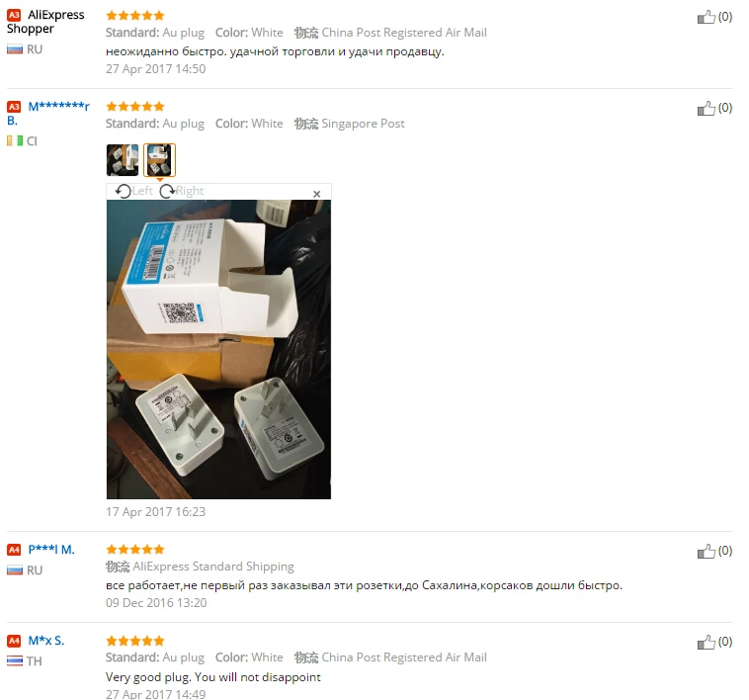This screenshot has height=700, width=749.
Task: Click the five-star rating of M*x S. review
Action: 135,641
